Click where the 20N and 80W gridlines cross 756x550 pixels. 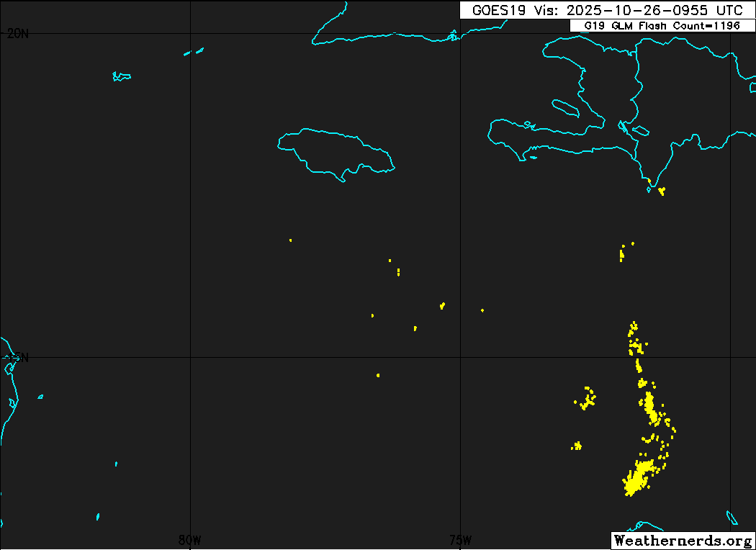pos(190,33)
